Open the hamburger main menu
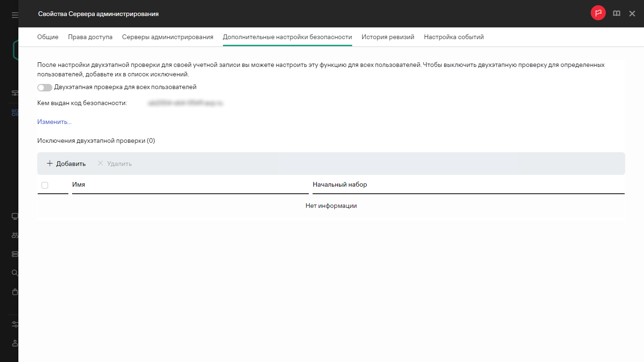This screenshot has height=362, width=644. point(15,15)
